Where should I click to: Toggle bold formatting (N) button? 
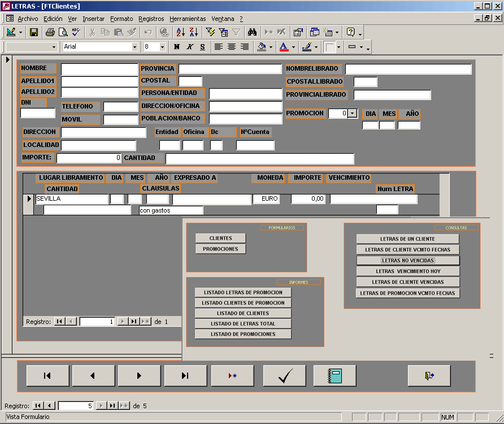click(x=177, y=47)
